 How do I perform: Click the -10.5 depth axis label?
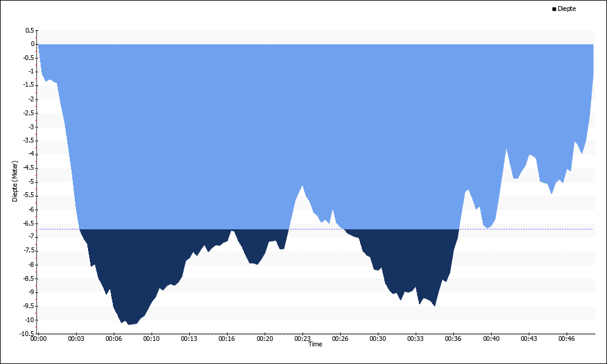28,334
